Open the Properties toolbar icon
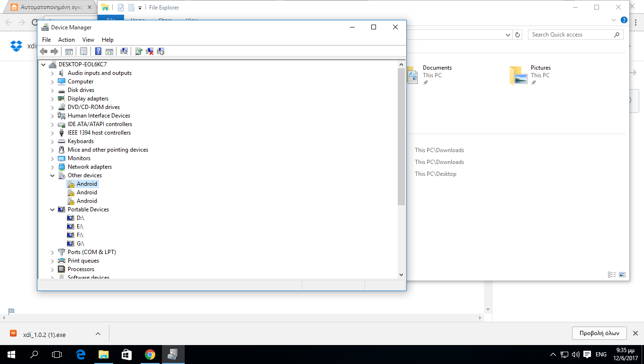This screenshot has width=644, height=364. click(84, 51)
